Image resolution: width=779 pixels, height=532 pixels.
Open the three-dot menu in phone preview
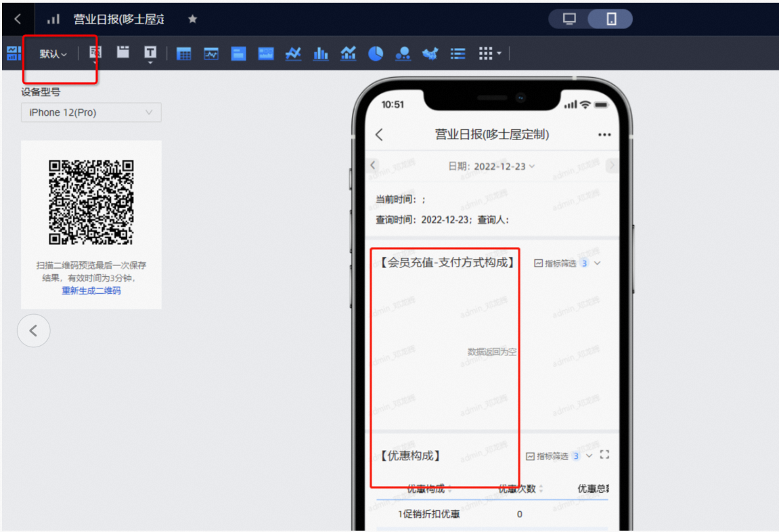[x=604, y=135]
